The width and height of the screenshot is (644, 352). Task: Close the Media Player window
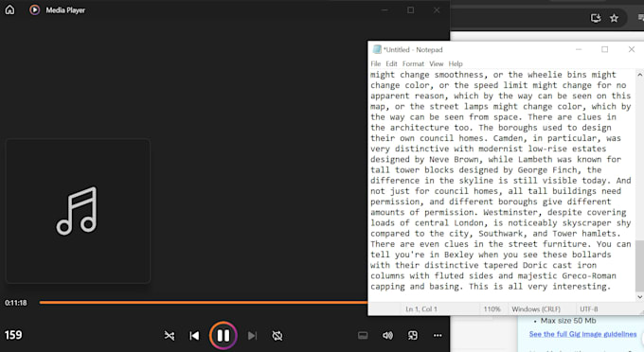click(x=437, y=9)
